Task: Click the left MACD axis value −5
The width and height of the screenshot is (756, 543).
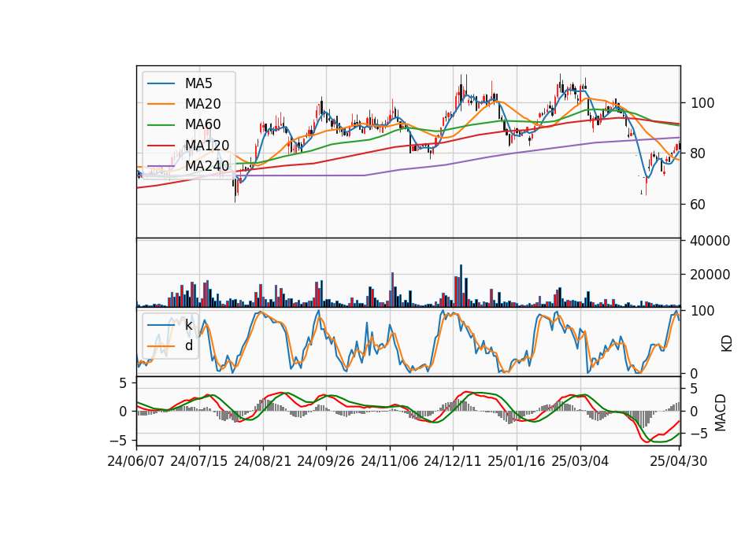Action: [117, 441]
